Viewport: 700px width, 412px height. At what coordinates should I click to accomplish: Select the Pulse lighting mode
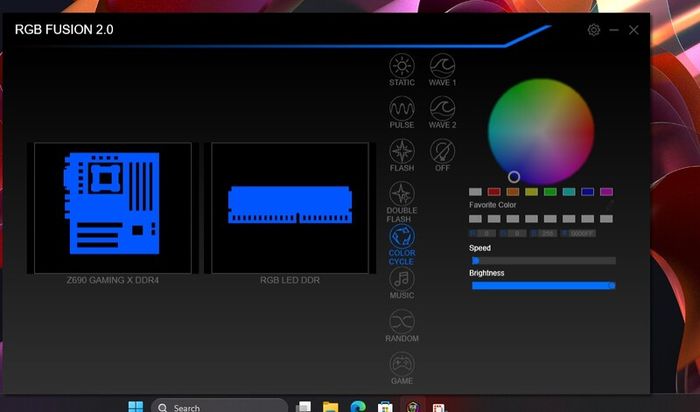coord(402,112)
